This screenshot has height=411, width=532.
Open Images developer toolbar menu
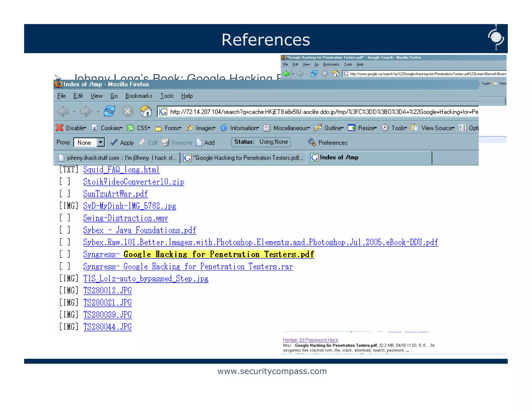click(201, 128)
